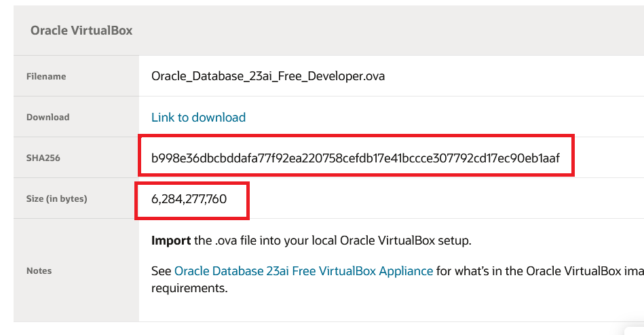Click the SHA256 hash value text

356,158
